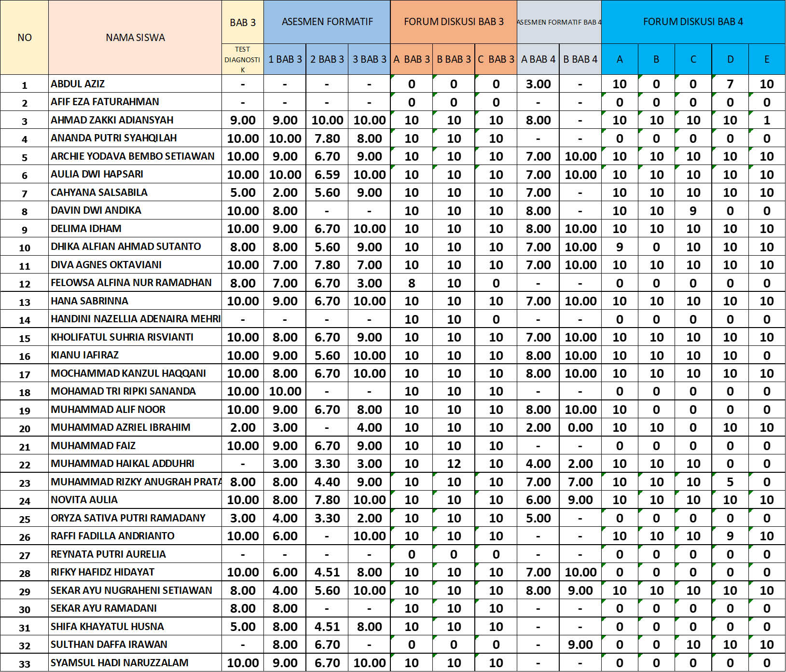Click column E header under Forum Diskusi Bab 4

[767, 59]
